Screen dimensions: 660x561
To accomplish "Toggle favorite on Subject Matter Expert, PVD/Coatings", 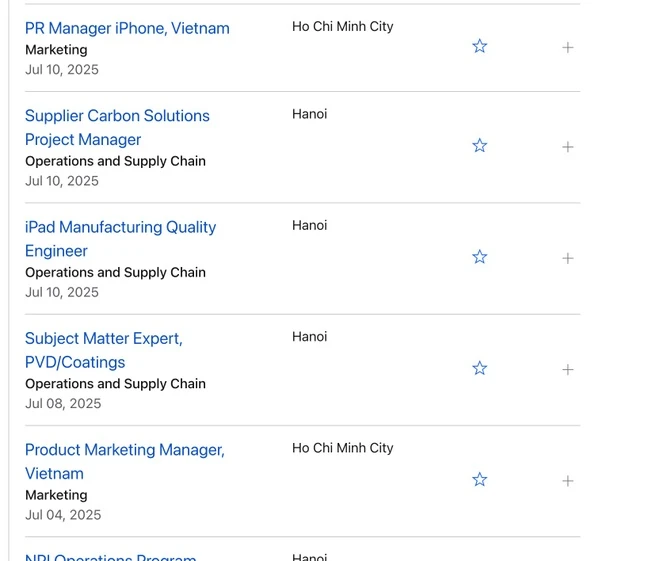I will click(x=479, y=368).
